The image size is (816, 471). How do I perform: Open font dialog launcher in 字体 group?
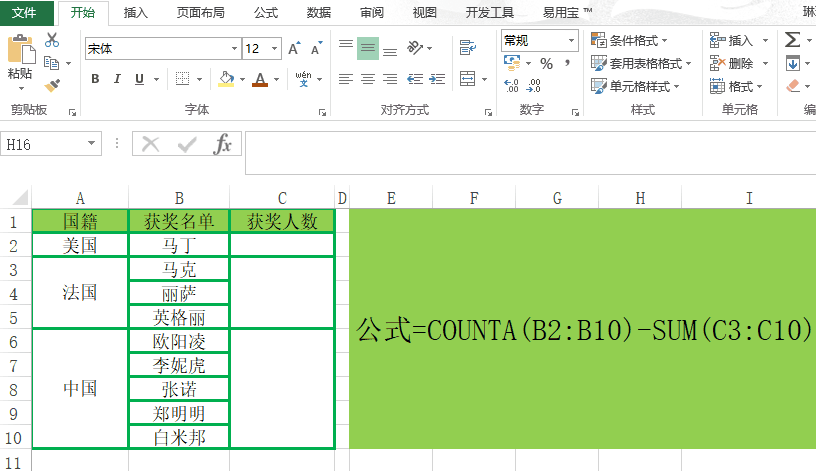pyautogui.click(x=322, y=112)
